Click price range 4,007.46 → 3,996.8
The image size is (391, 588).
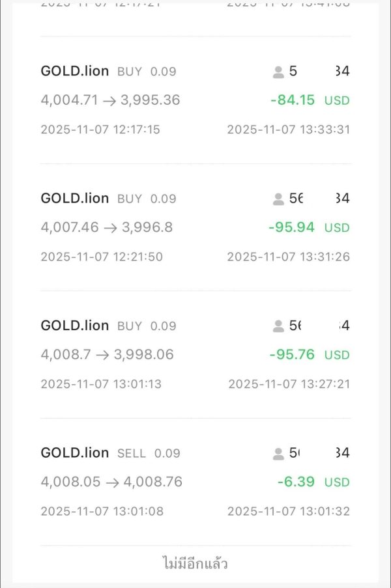(x=106, y=227)
